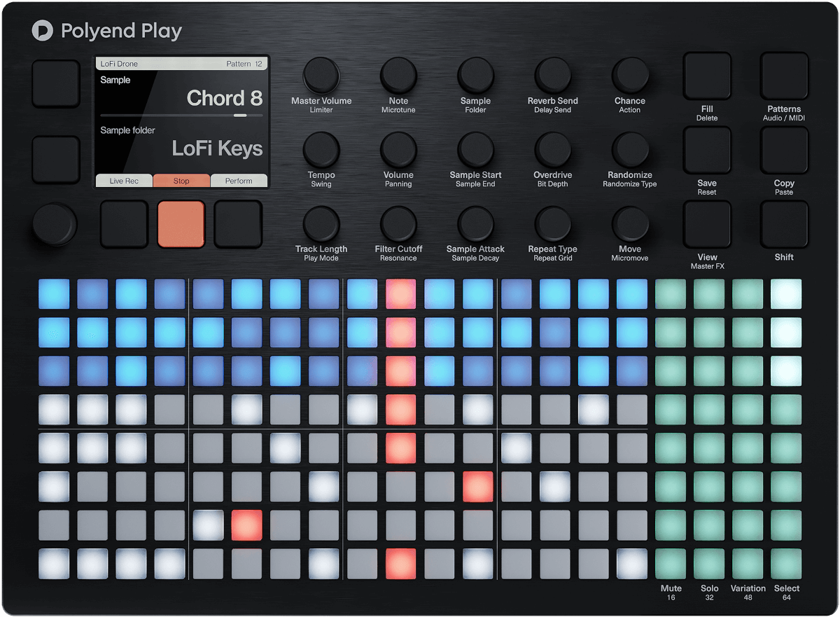The width and height of the screenshot is (840, 617).
Task: Open the Patterns page
Action: (784, 76)
